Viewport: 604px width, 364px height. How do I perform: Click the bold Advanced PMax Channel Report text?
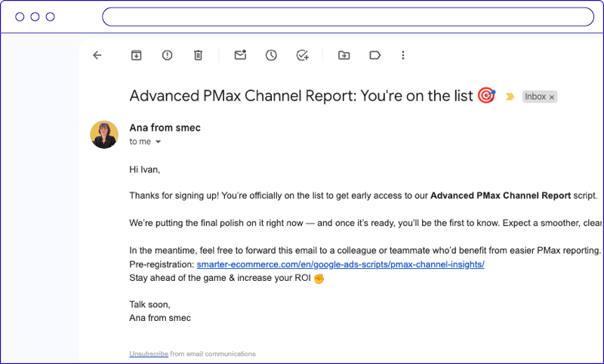point(501,196)
